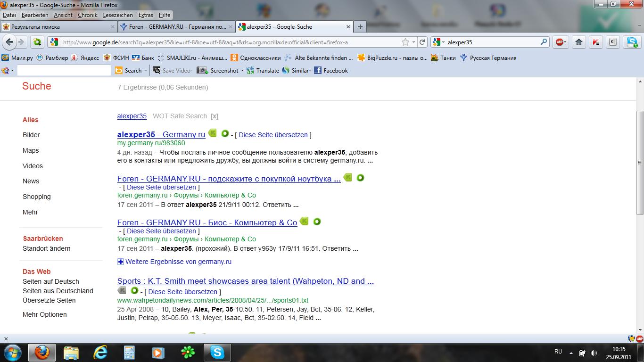The height and width of the screenshot is (362, 644).
Task: Click the Kaspersky red K toolbar icon
Action: (596, 42)
